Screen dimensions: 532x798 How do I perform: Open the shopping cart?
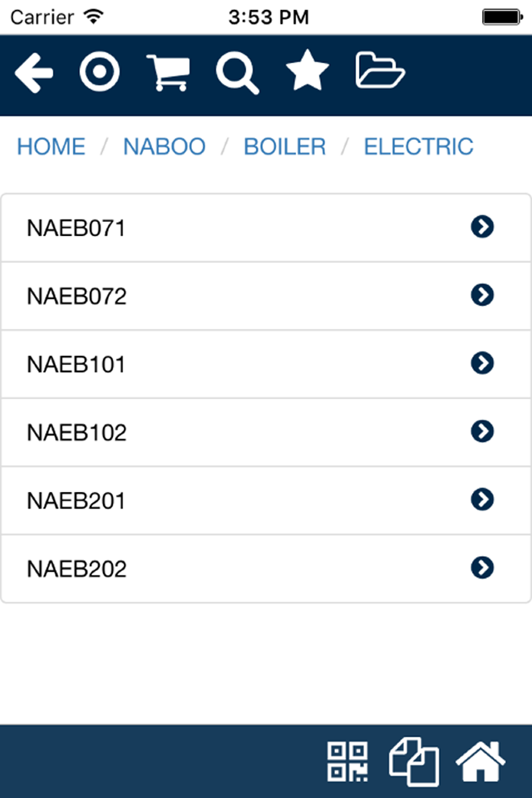pos(169,73)
